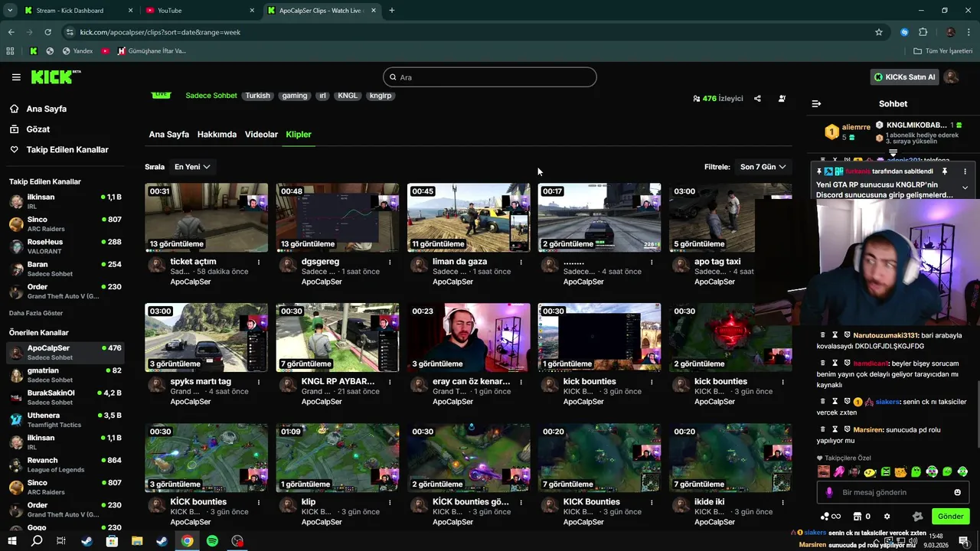
Task: Open Spotify from the taskbar
Action: coord(212,541)
